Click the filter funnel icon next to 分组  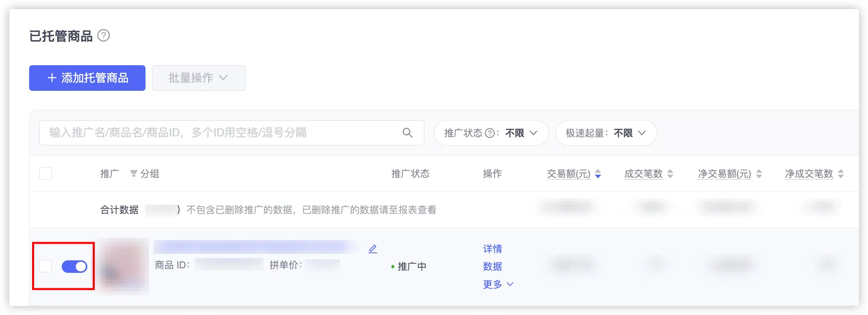[x=133, y=174]
